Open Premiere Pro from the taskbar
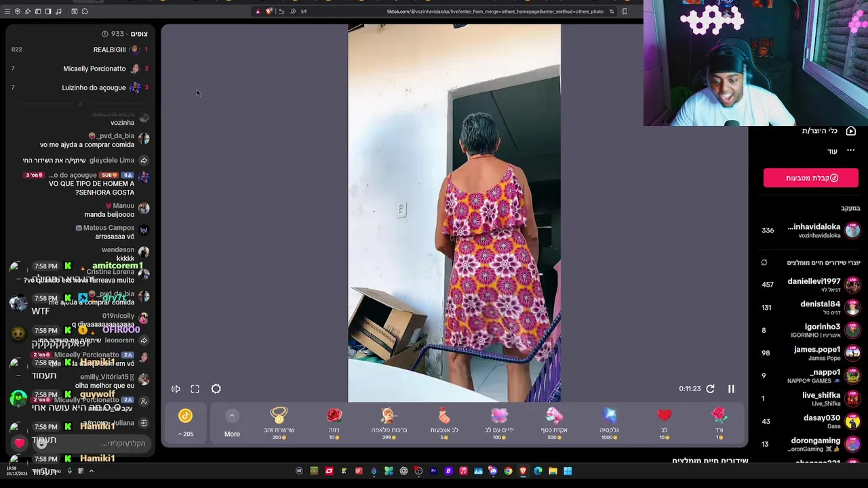This screenshot has width=868, height=488. point(433,471)
